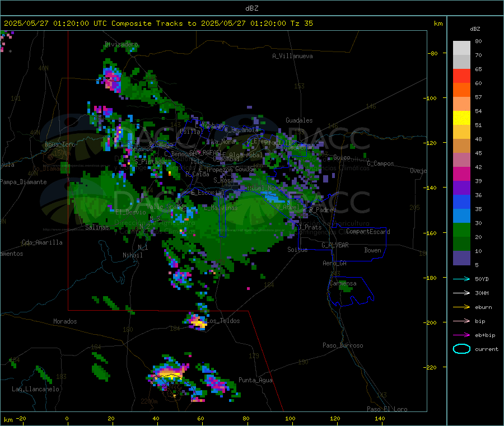Click the J_Prats map label
Viewport: 504px width, 426px height.
coord(310,227)
